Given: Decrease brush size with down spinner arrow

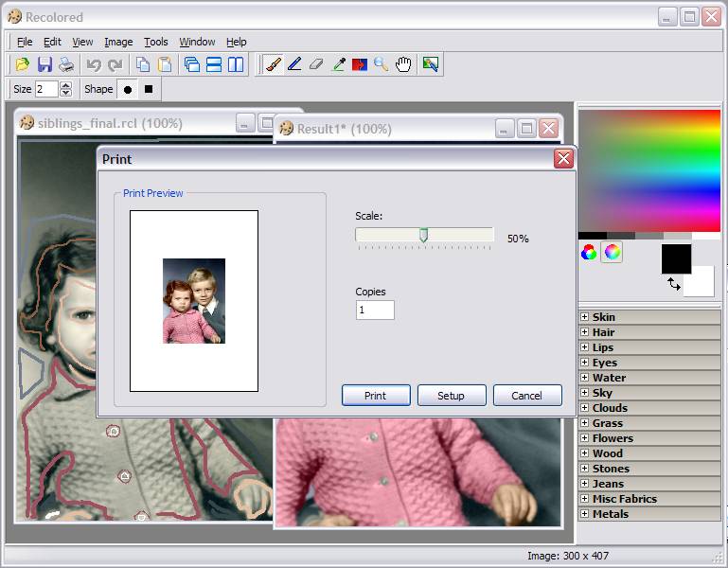Looking at the screenshot, I should point(66,93).
